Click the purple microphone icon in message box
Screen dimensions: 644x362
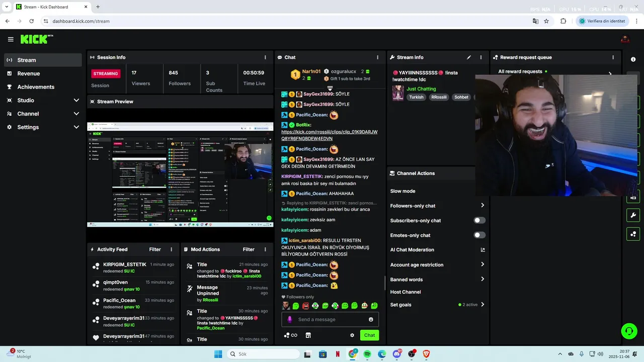289,319
